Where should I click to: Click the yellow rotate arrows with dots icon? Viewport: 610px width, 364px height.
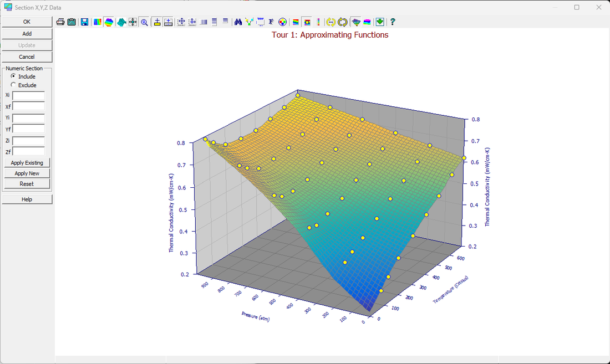click(x=331, y=22)
